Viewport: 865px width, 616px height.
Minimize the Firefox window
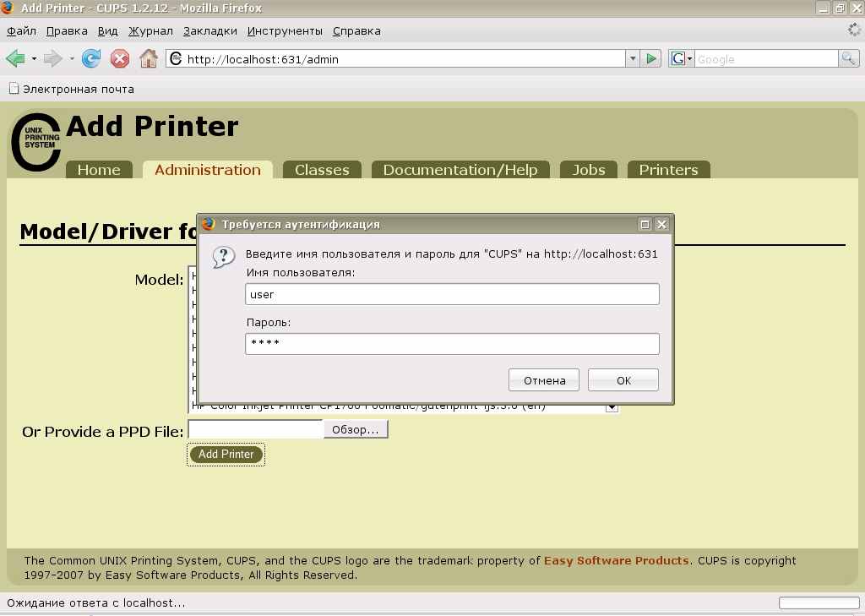[x=823, y=8]
